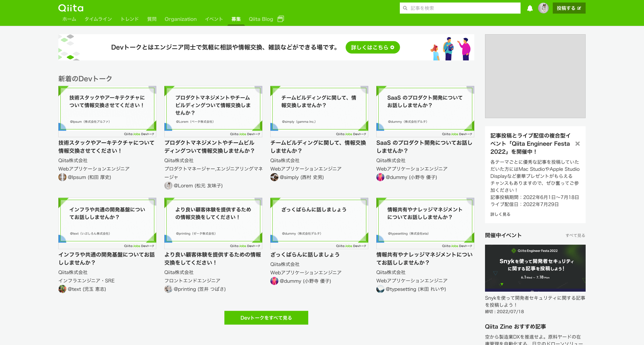This screenshot has width=644, height=345.
Task: Open the Snyk event banner thumbnail
Action: 535,268
